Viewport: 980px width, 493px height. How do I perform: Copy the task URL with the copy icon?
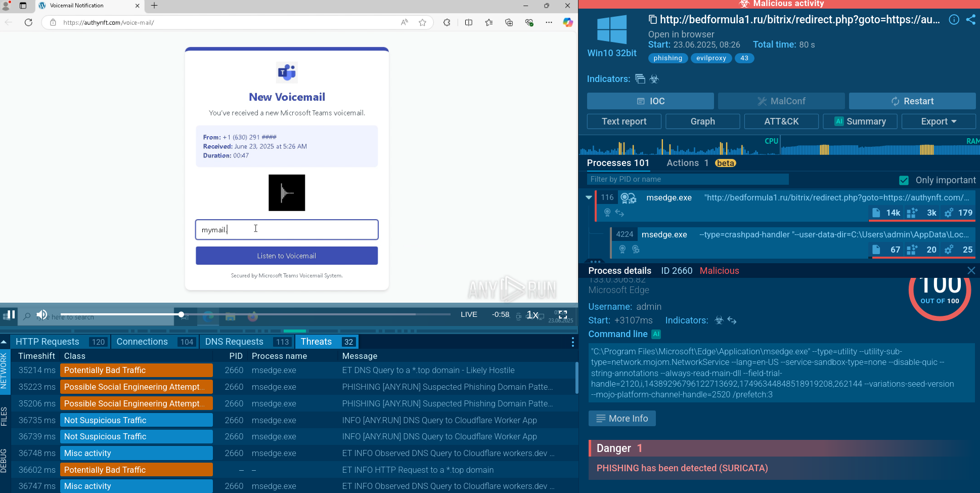tap(653, 20)
